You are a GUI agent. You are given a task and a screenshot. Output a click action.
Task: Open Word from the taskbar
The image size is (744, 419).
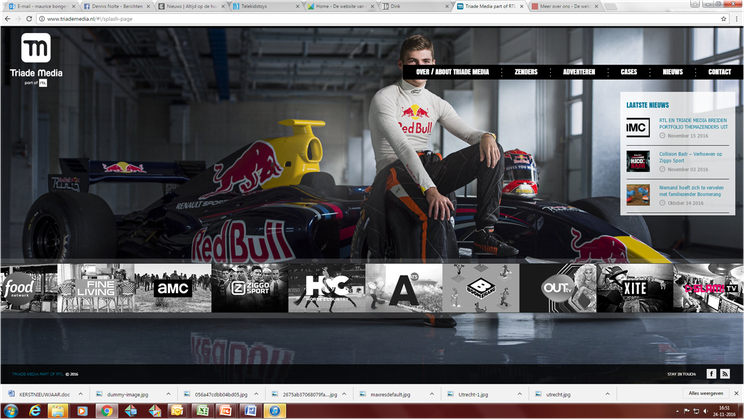coord(250,410)
